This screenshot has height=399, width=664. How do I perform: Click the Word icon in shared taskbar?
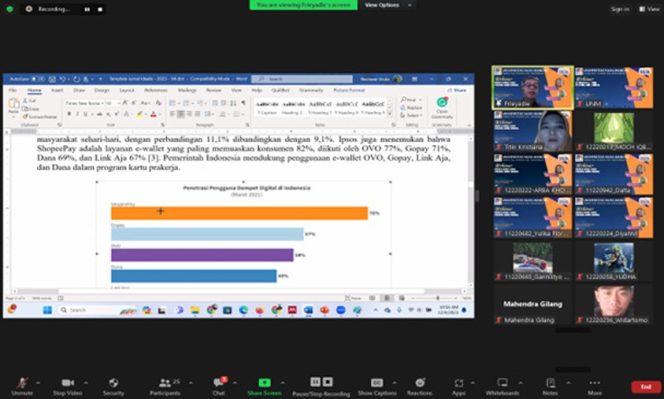pos(308,310)
